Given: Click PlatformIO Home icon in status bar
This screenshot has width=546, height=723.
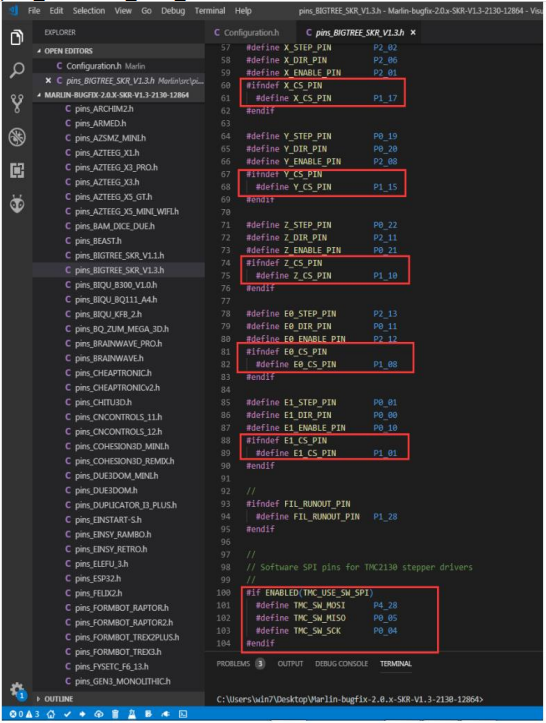Looking at the screenshot, I should (x=51, y=714).
